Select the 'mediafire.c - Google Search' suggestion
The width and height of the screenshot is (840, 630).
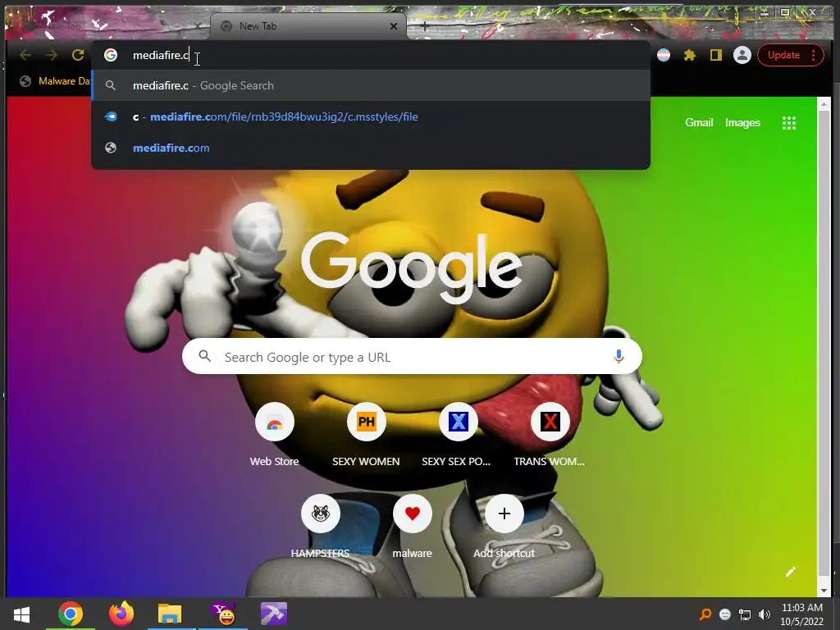click(371, 85)
